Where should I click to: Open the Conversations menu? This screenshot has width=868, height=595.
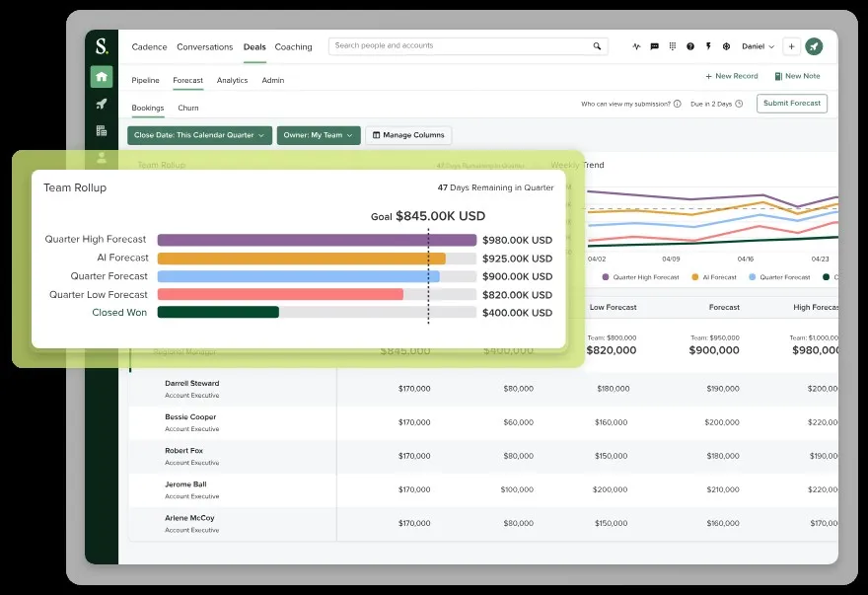205,47
